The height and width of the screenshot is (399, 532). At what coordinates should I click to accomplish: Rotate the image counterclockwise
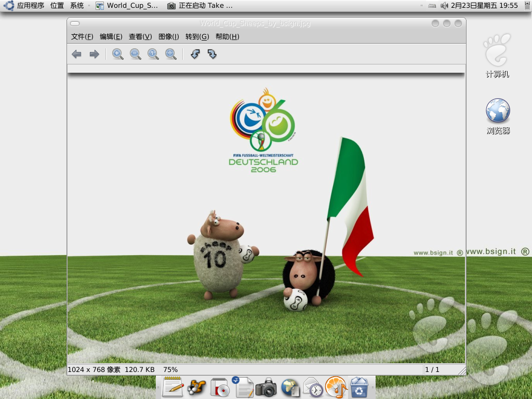(x=195, y=54)
